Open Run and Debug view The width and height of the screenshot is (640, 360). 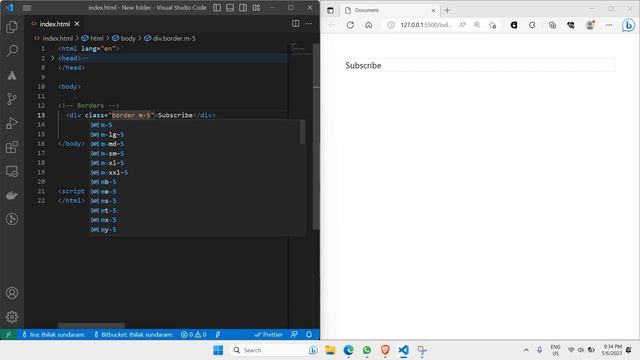pyautogui.click(x=12, y=123)
